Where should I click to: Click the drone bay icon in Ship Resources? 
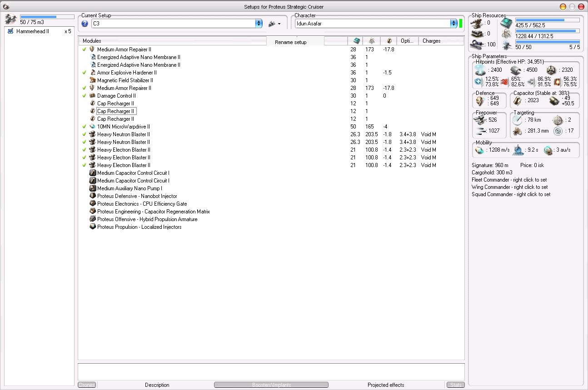point(506,44)
